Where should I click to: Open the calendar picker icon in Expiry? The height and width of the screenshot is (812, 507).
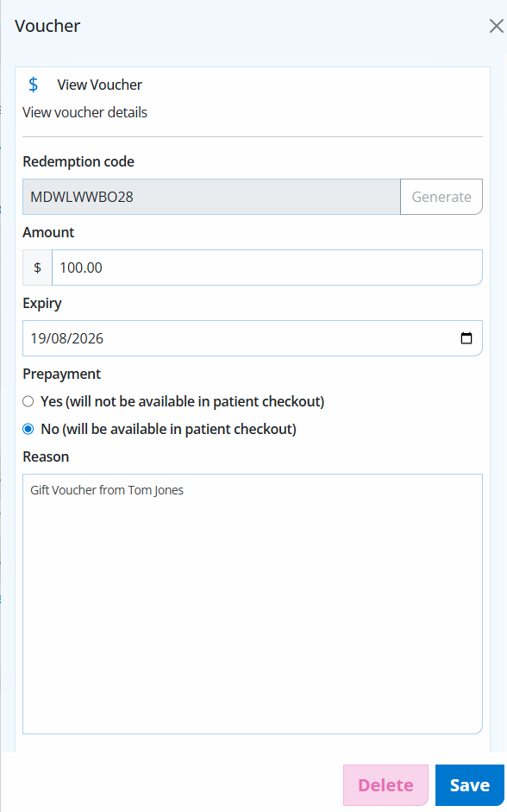click(466, 338)
